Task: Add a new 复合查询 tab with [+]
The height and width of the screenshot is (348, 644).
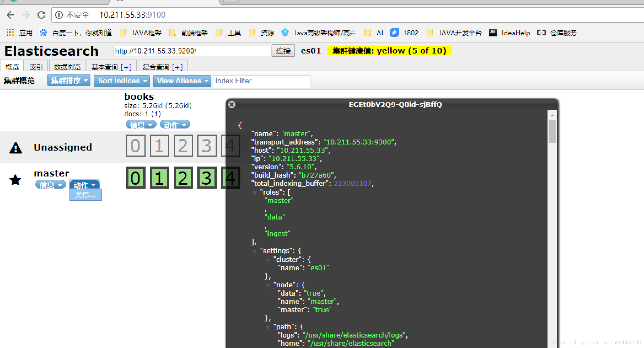Action: (x=178, y=67)
